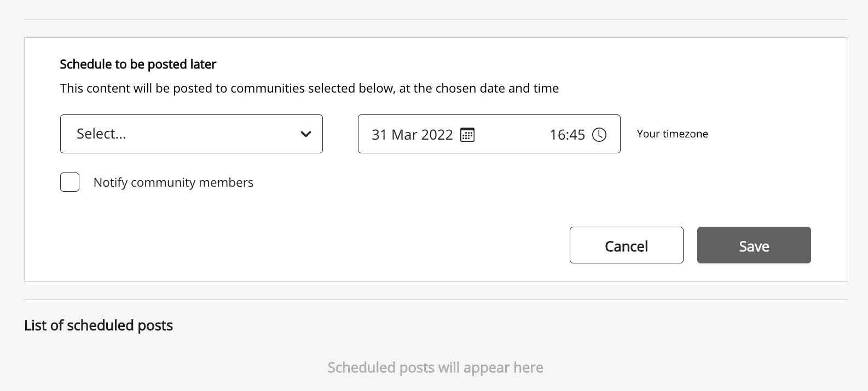Click Schedule to be posted later heading
868x391 pixels.
point(138,65)
